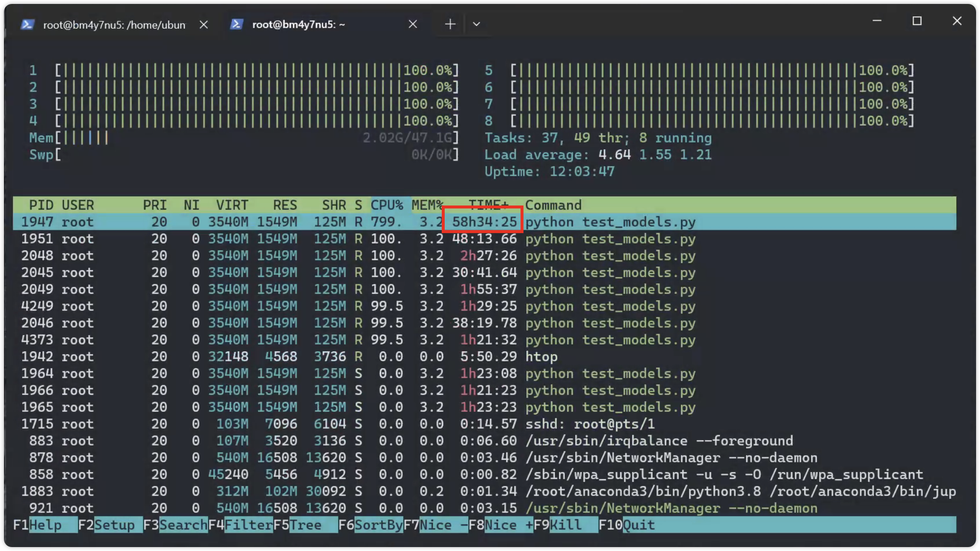Sort by the PRI column header
Image resolution: width=980 pixels, height=551 pixels.
pos(155,205)
